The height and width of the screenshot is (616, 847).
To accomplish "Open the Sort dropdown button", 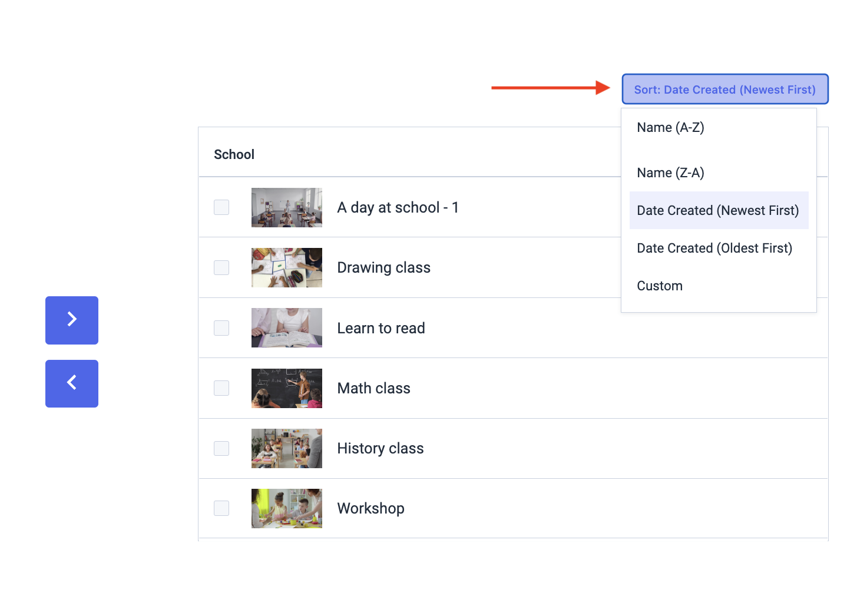I will pyautogui.click(x=724, y=89).
